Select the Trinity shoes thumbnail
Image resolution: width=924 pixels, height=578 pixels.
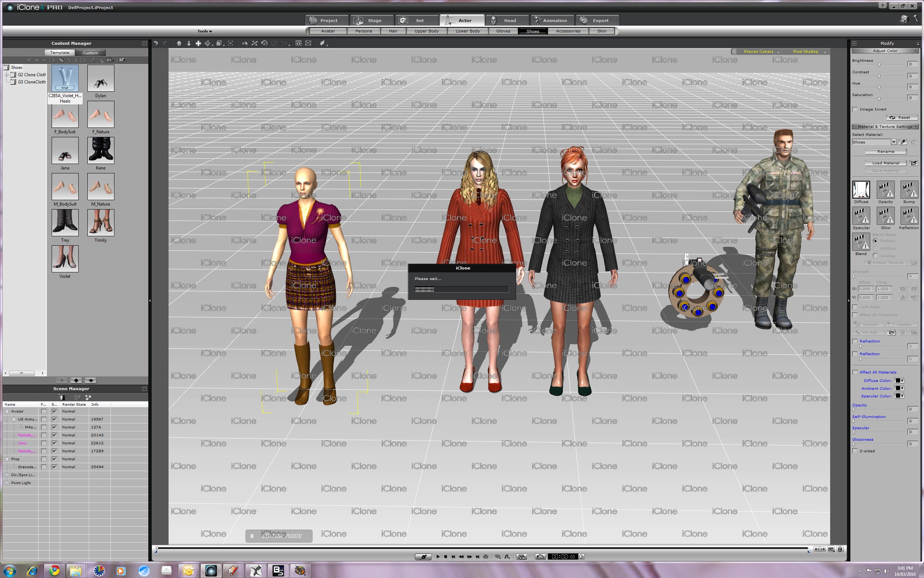coord(101,223)
